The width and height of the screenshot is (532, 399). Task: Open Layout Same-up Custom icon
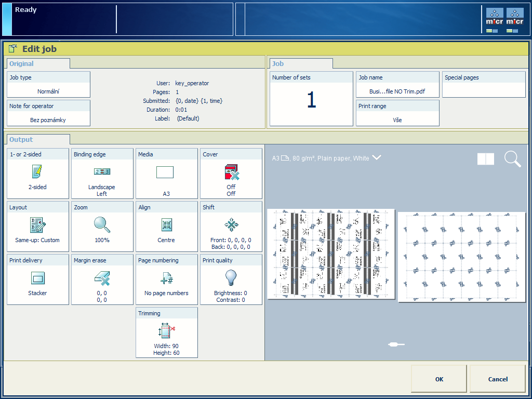pos(37,225)
